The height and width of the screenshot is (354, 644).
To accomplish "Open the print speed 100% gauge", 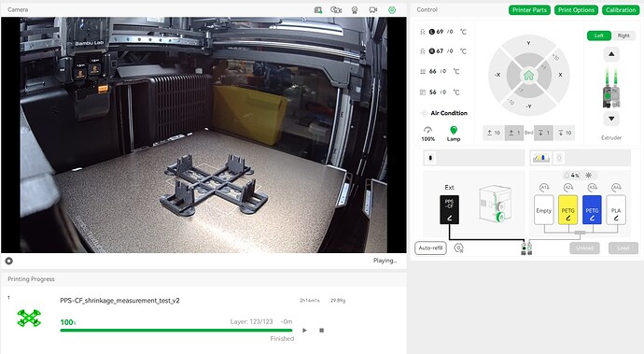I will (428, 134).
